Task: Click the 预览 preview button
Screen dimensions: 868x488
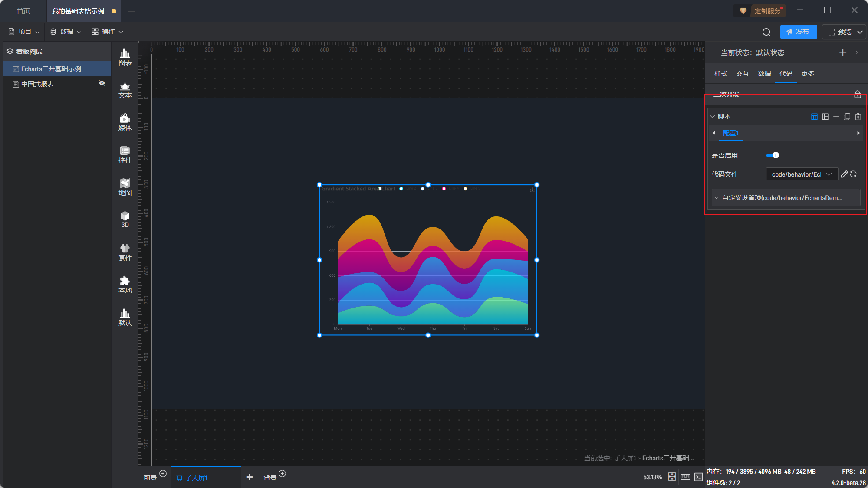Action: pyautogui.click(x=839, y=32)
